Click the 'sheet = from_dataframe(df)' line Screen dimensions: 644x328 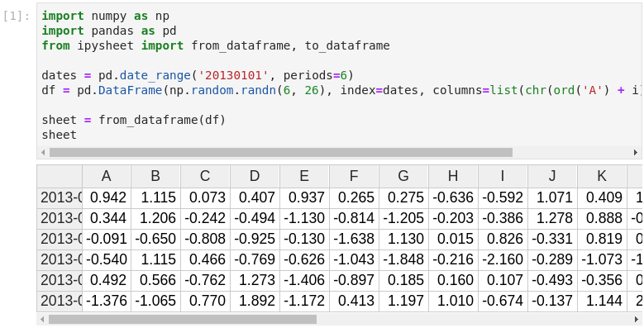click(133, 121)
